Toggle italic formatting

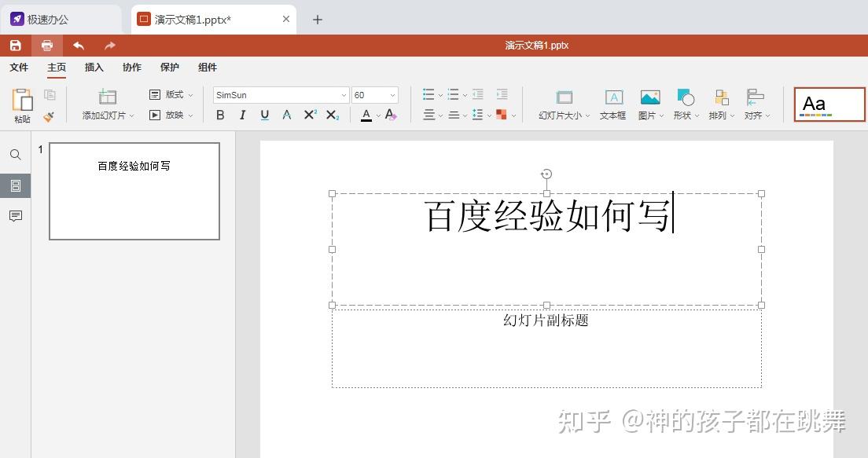[x=242, y=115]
